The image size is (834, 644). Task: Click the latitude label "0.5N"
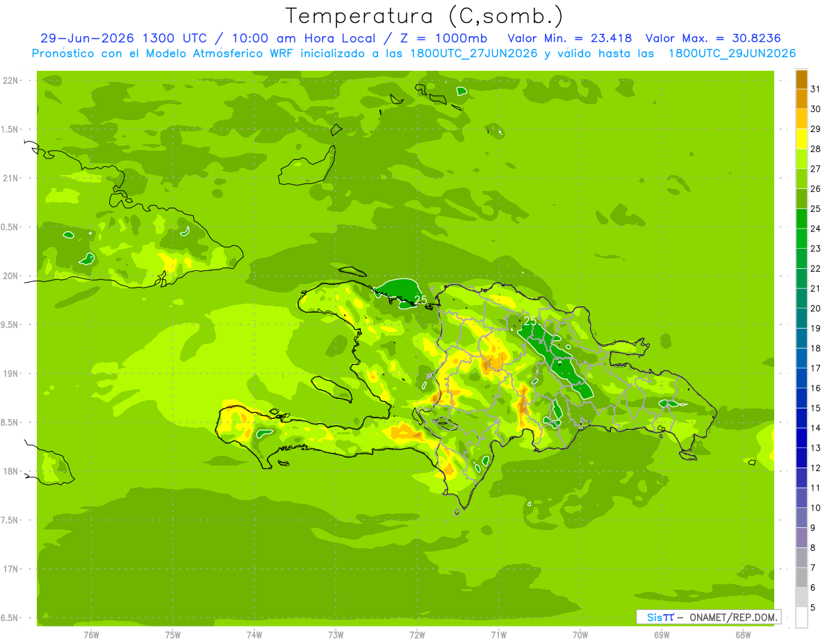point(9,227)
